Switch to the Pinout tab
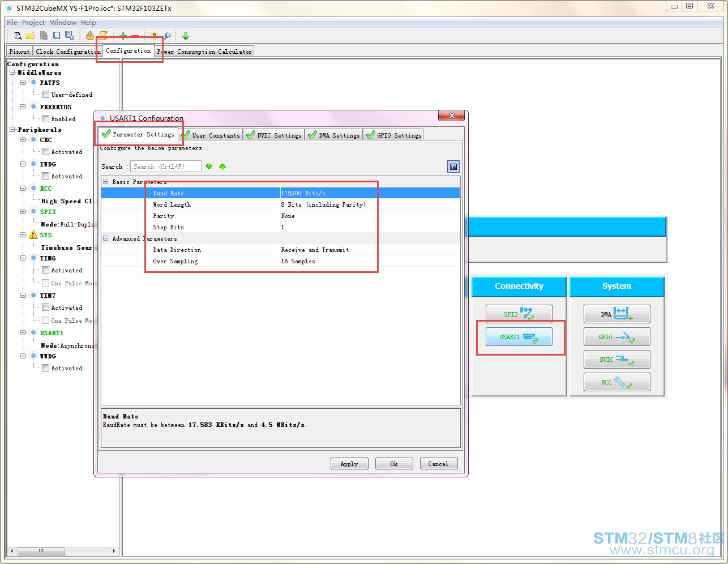This screenshot has width=728, height=564. pyautogui.click(x=19, y=52)
